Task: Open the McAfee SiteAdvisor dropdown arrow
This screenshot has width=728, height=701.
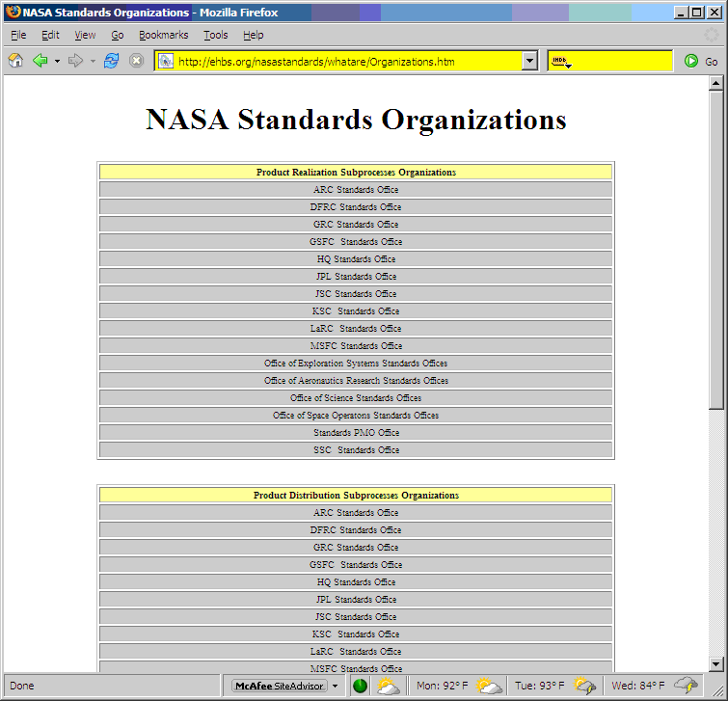Action: [x=336, y=686]
